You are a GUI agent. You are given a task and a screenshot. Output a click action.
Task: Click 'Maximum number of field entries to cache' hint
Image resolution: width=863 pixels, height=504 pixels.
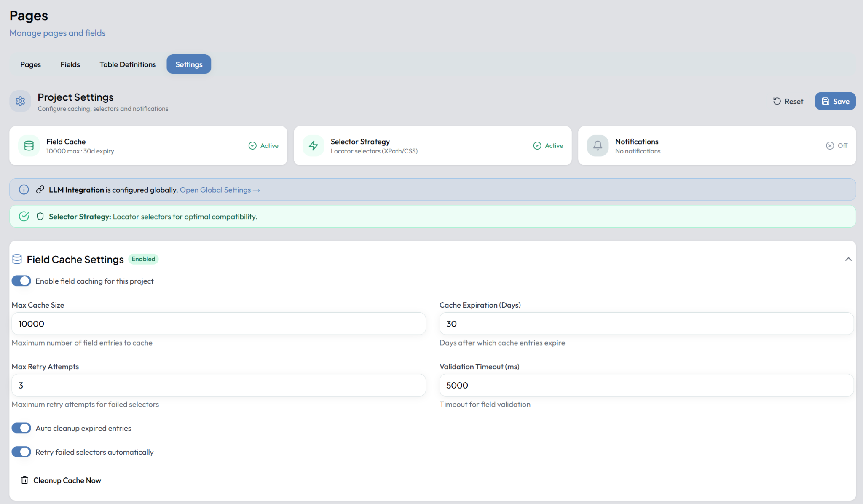point(82,343)
